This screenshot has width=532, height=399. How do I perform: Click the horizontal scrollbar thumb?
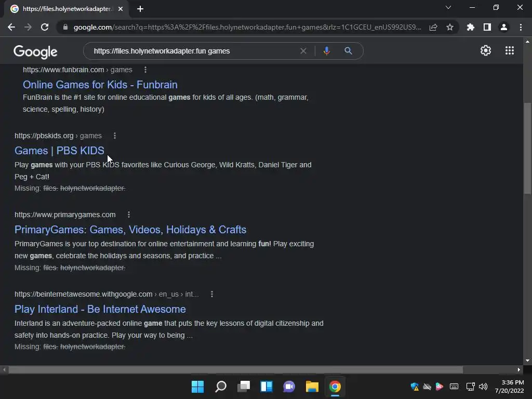point(236,369)
